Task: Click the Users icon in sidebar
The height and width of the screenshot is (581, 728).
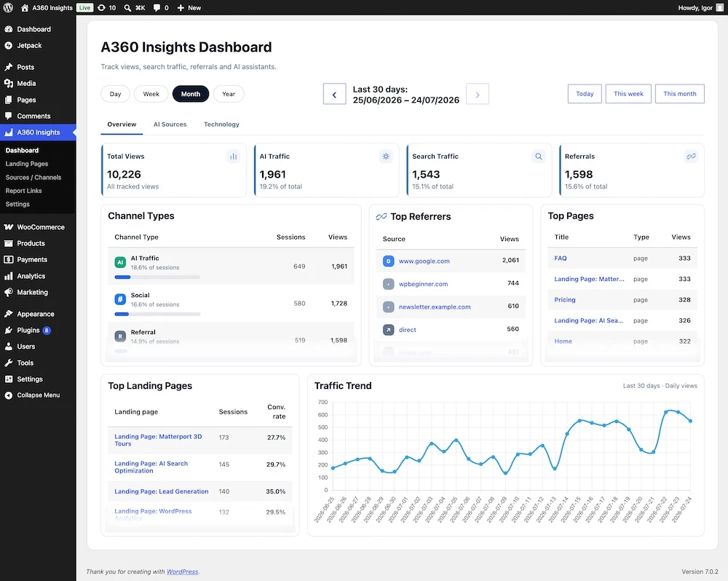Action: click(8, 346)
